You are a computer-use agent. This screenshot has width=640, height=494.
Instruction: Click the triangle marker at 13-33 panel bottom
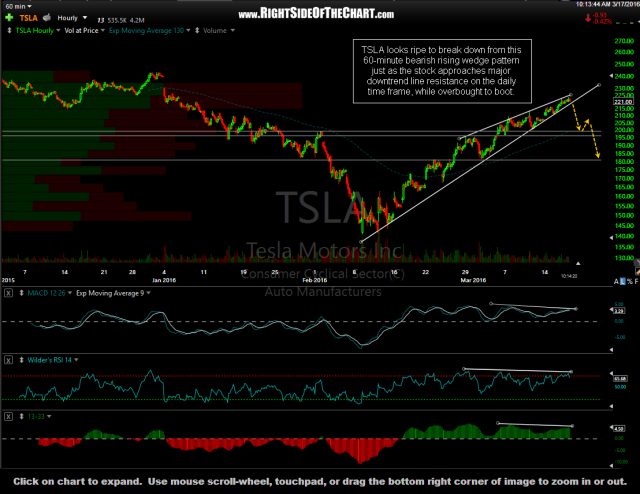point(611,465)
